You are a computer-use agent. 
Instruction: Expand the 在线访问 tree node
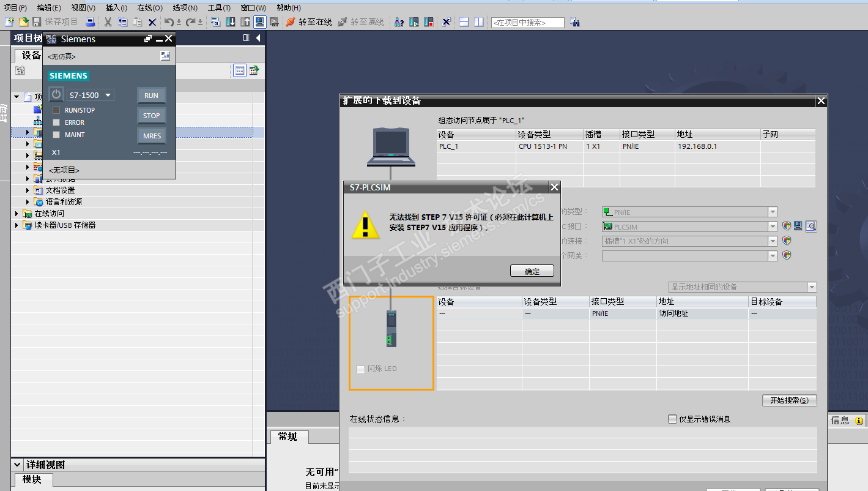click(x=17, y=214)
